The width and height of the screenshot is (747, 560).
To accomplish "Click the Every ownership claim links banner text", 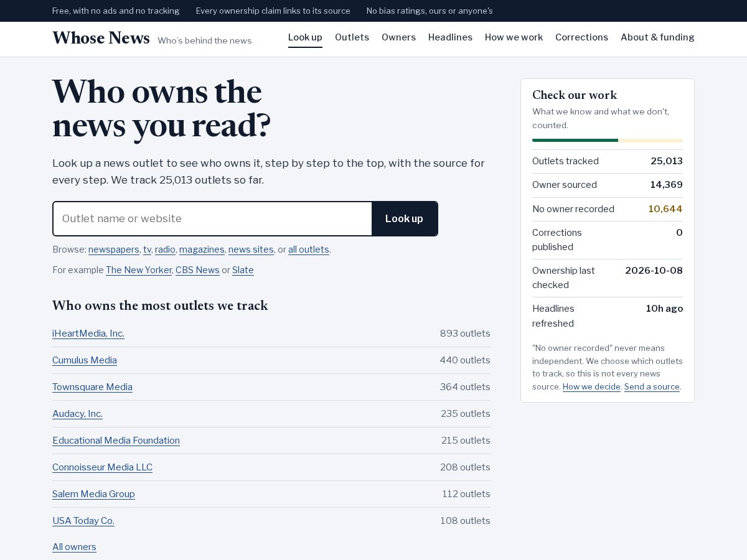I will (273, 11).
